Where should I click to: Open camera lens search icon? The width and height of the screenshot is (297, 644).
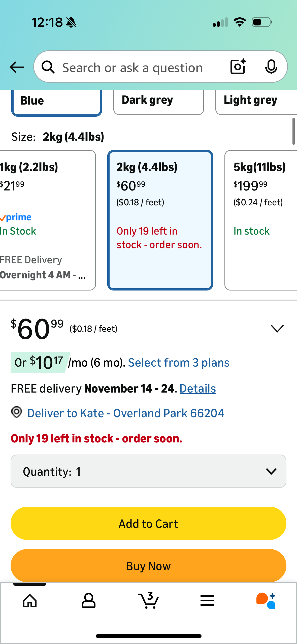tap(238, 67)
